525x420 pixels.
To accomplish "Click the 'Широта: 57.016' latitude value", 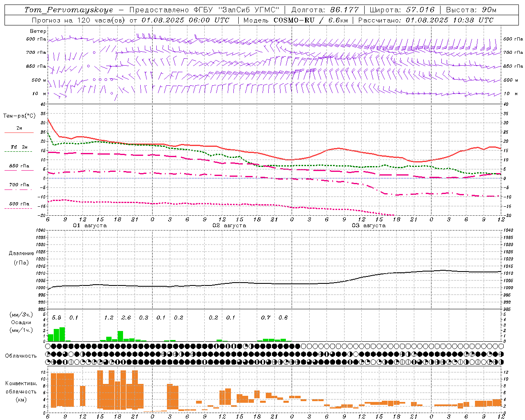I will (x=402, y=10).
